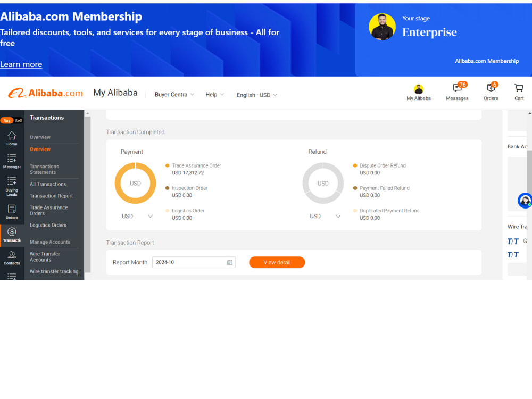Open Transactions Statements in the menu
The height and width of the screenshot is (399, 532).
[x=45, y=169]
